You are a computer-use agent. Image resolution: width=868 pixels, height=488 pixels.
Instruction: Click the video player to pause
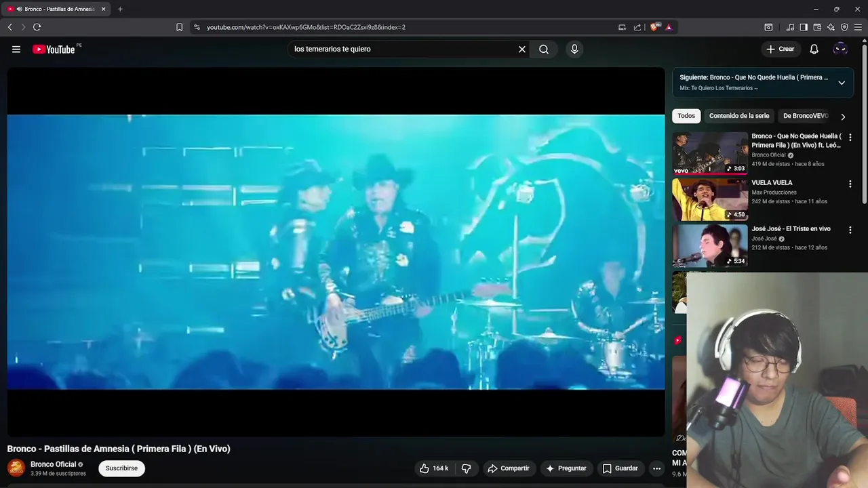point(336,251)
